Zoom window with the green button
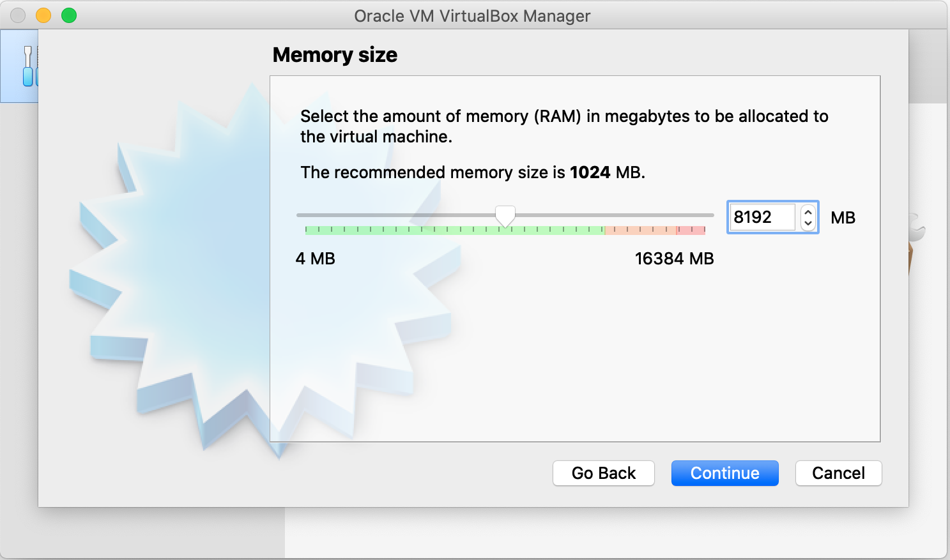 click(x=69, y=15)
